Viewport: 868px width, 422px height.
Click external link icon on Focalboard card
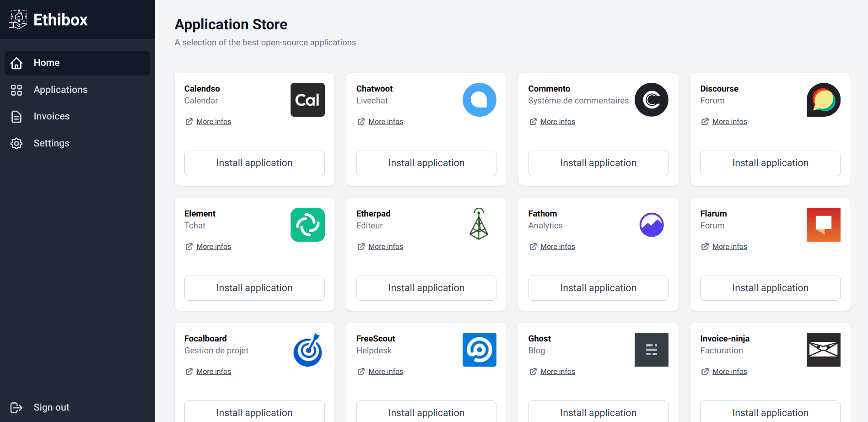(189, 372)
